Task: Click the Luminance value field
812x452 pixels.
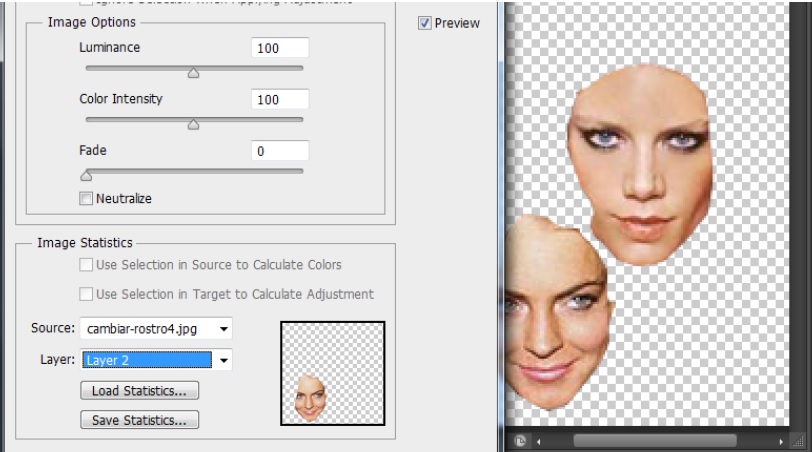Action: (x=280, y=48)
